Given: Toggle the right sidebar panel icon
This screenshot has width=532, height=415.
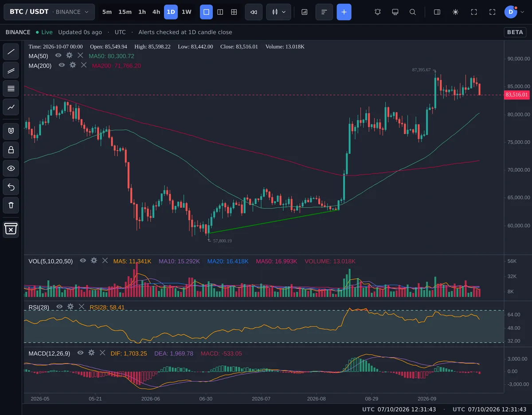Looking at the screenshot, I should (x=437, y=12).
